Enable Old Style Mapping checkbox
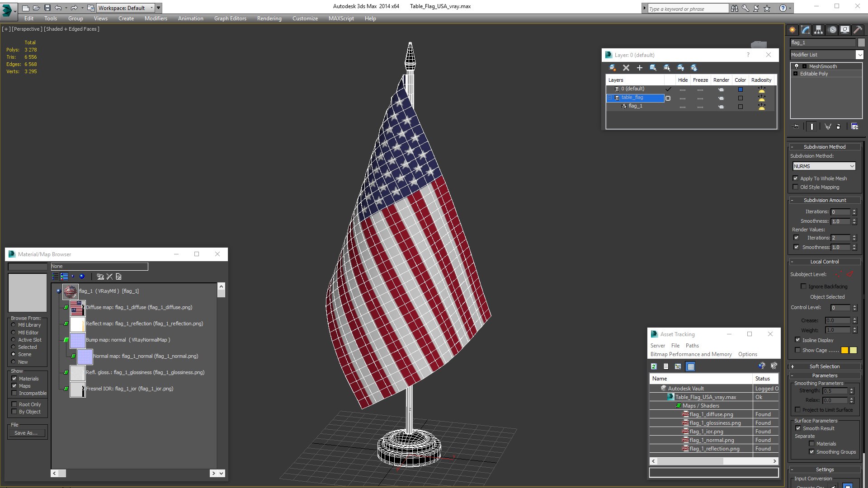Image resolution: width=868 pixels, height=488 pixels. [x=796, y=187]
